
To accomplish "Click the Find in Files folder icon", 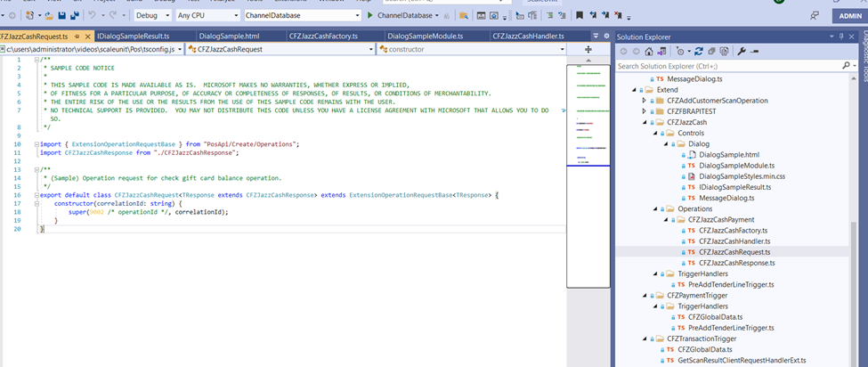I will [x=463, y=15].
